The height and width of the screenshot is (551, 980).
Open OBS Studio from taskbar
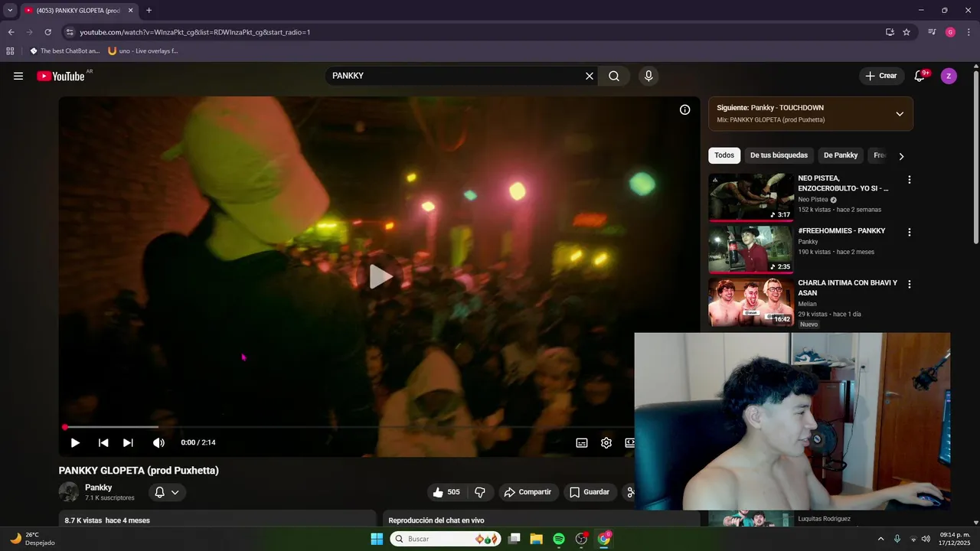582,539
